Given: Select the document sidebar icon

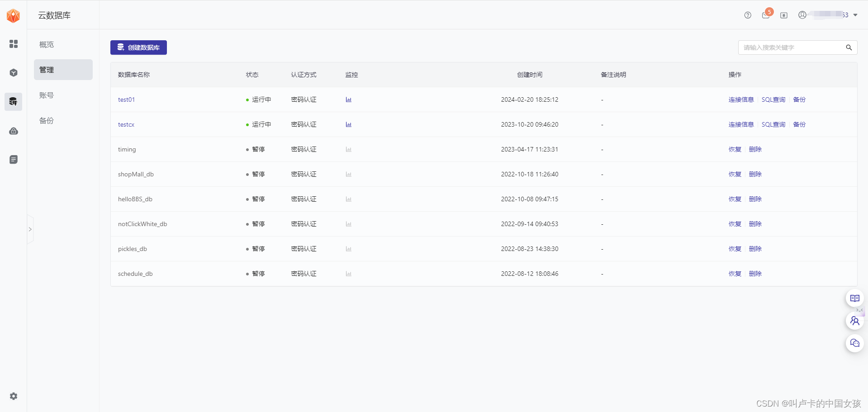Looking at the screenshot, I should [14, 159].
